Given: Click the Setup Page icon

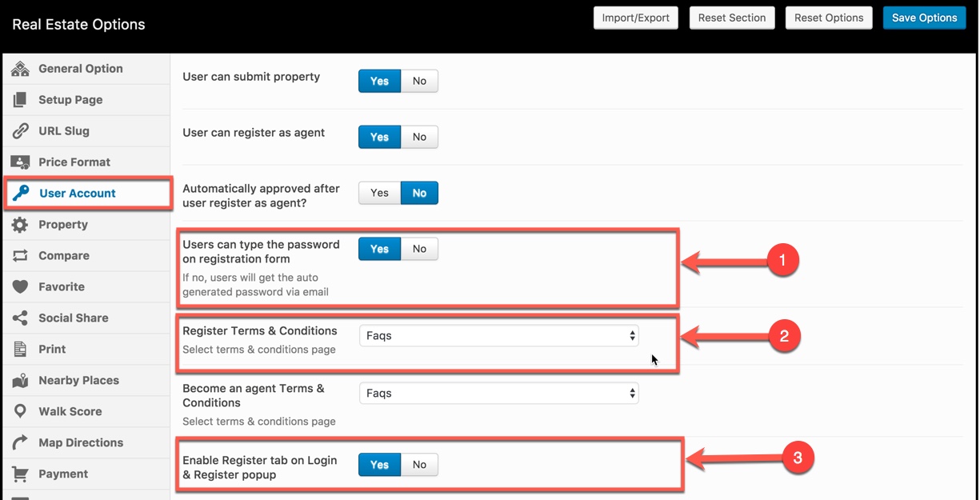Looking at the screenshot, I should 20,100.
